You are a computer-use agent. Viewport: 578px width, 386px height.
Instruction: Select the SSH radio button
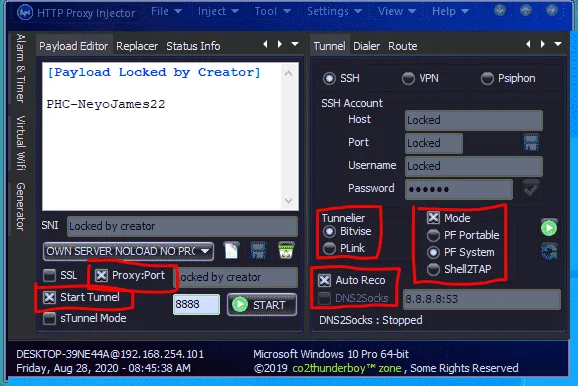point(329,78)
